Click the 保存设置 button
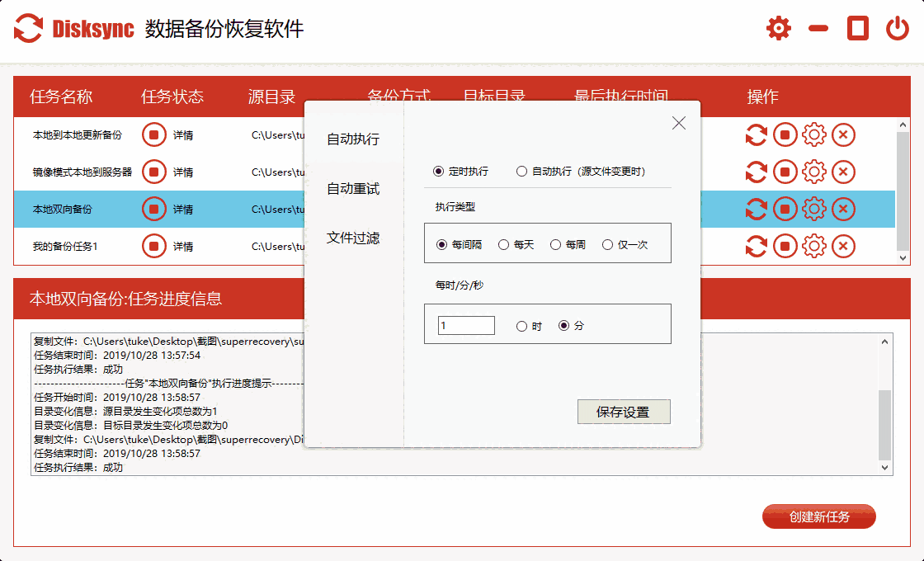This screenshot has height=561, width=924. 624,412
